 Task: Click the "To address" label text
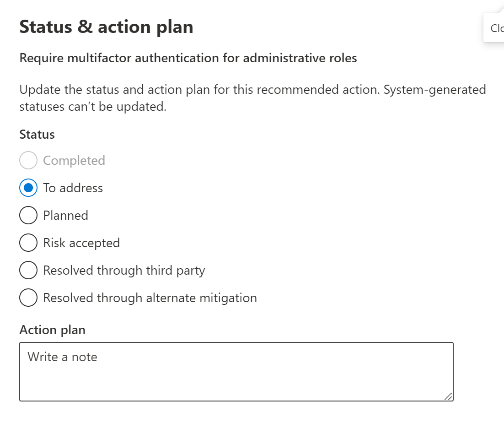coord(73,188)
